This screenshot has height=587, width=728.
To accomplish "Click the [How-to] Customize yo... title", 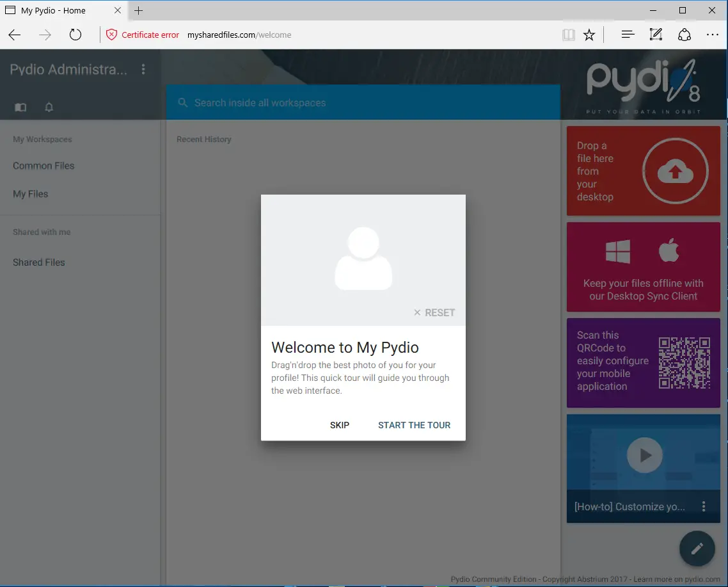I will click(629, 506).
